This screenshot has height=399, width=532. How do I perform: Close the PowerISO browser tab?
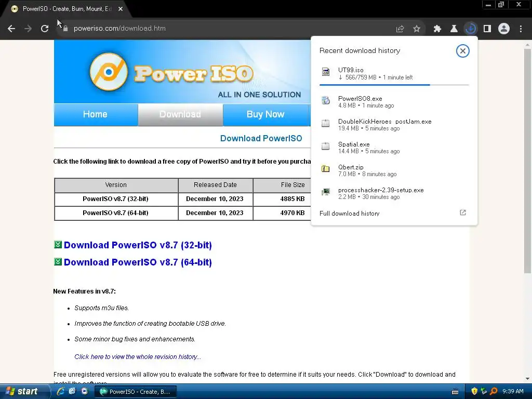(121, 9)
